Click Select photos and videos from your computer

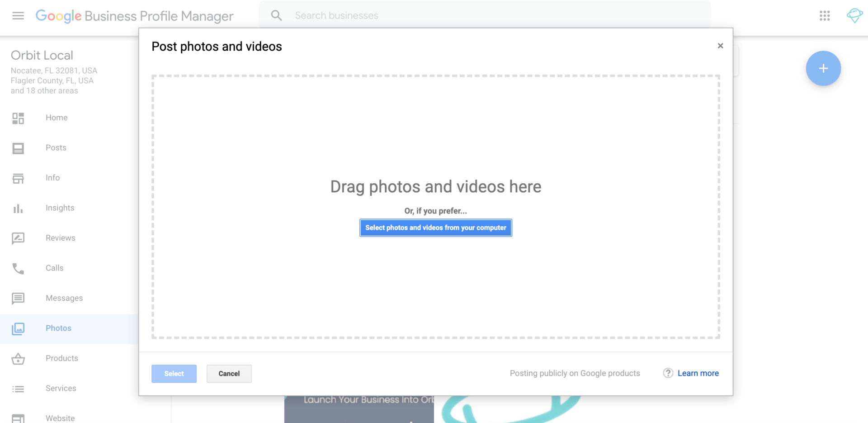tap(435, 228)
